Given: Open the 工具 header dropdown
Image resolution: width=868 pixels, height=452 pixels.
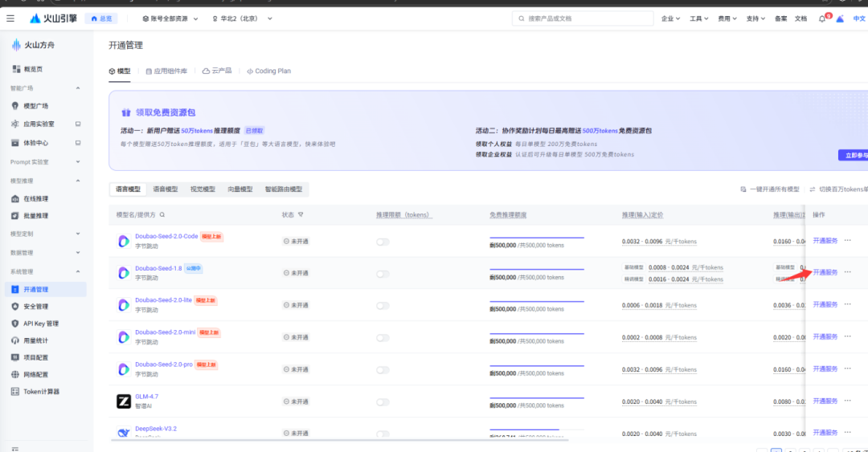Looking at the screenshot, I should [x=698, y=18].
